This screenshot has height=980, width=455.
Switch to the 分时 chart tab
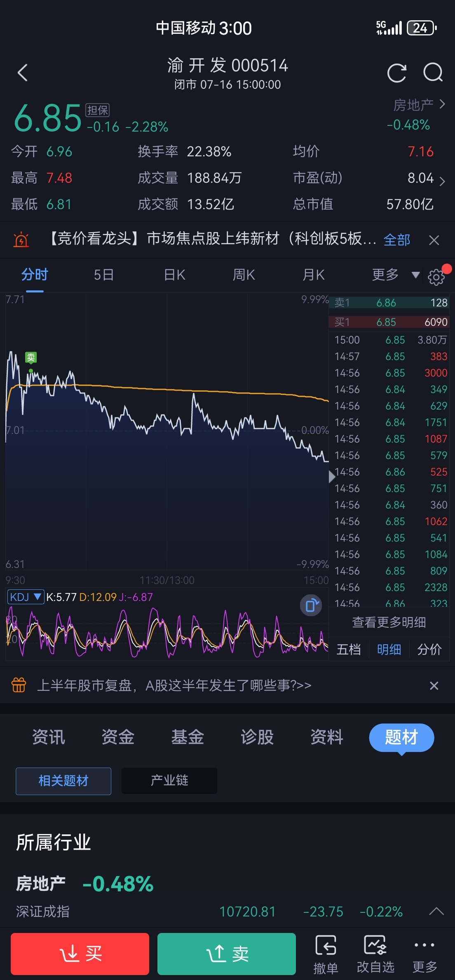(35, 274)
